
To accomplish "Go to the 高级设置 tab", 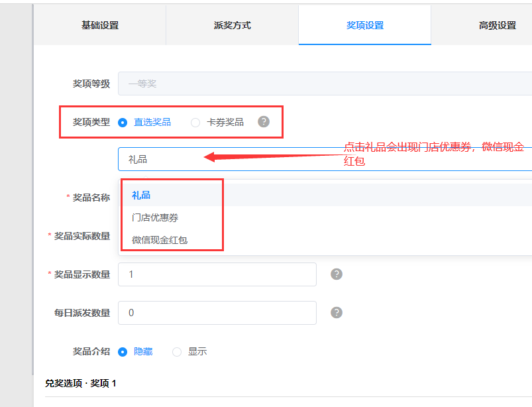I will pos(497,26).
